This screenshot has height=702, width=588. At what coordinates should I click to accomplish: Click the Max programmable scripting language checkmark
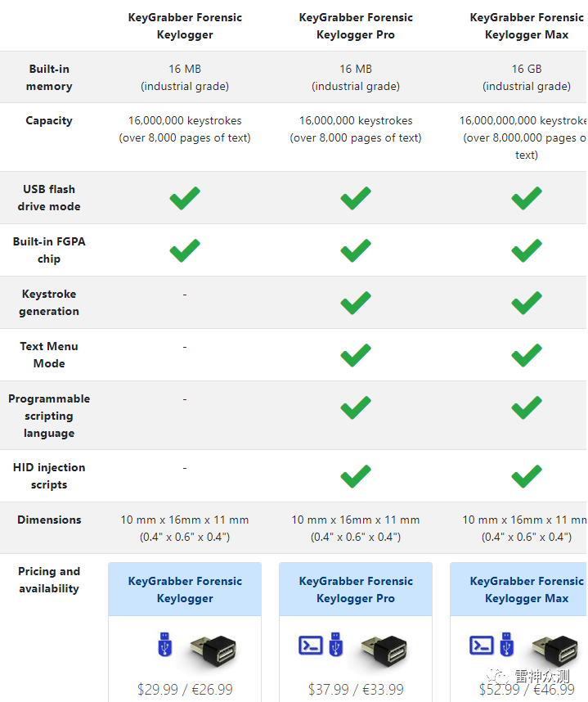click(527, 407)
